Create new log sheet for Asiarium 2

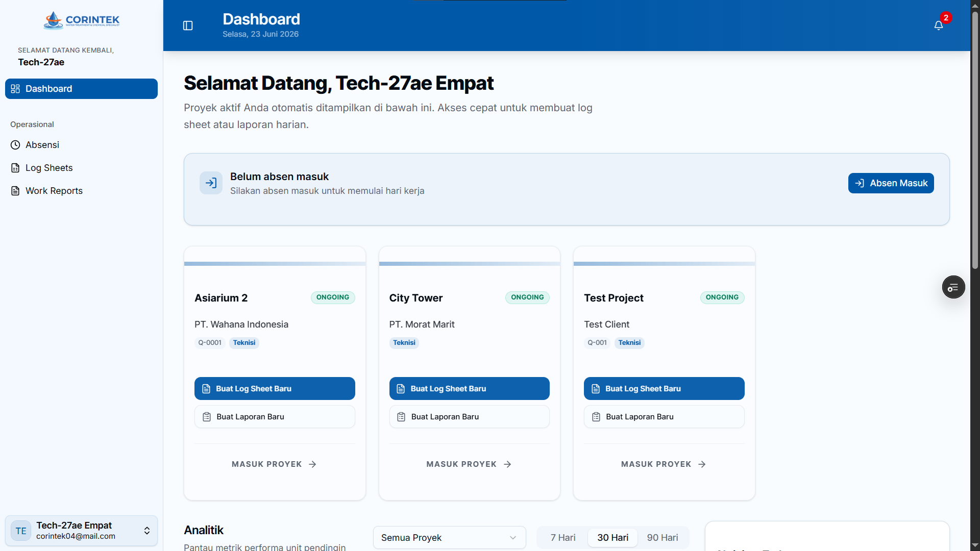coord(275,389)
